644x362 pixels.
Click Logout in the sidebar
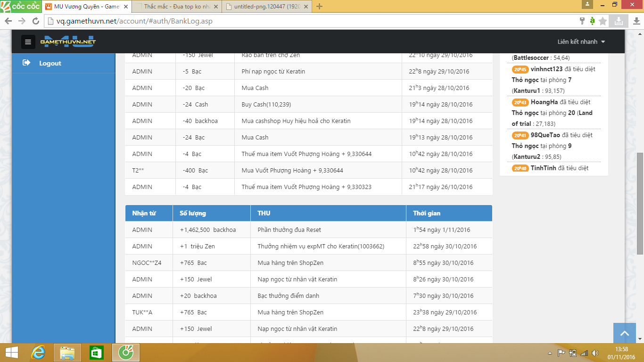(x=50, y=63)
